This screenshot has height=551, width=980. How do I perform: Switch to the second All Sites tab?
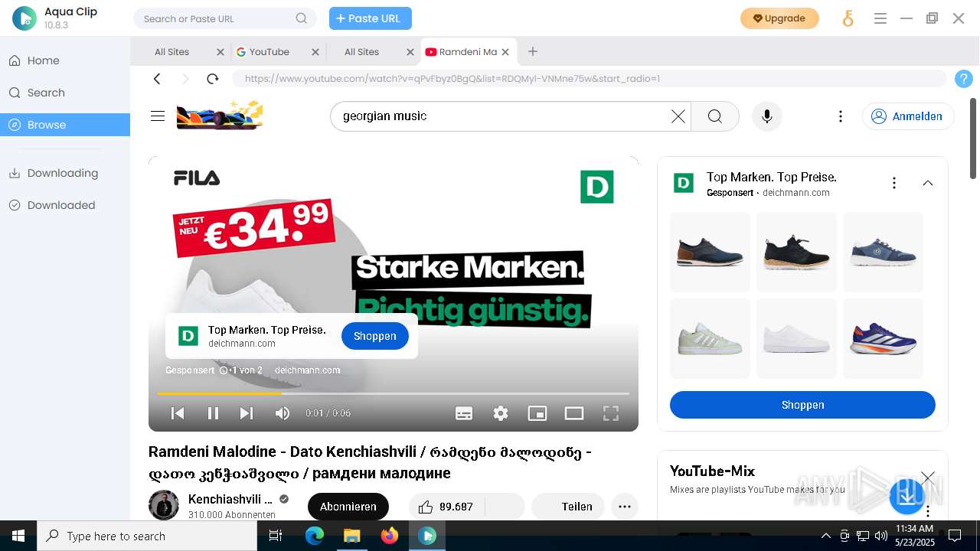click(x=361, y=52)
